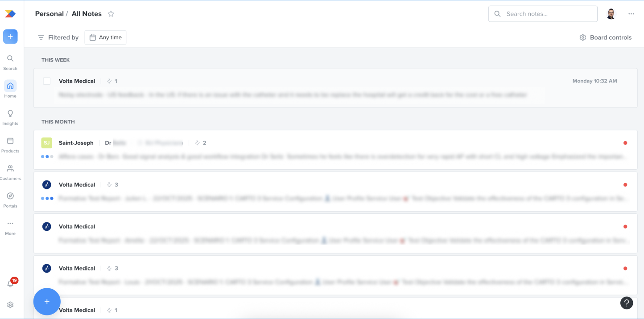
Task: Open Customers from the sidebar
Action: 10,172
